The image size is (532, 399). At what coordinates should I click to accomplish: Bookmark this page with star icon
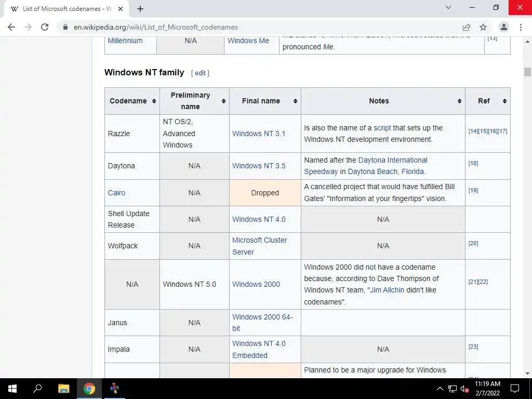pos(483,27)
